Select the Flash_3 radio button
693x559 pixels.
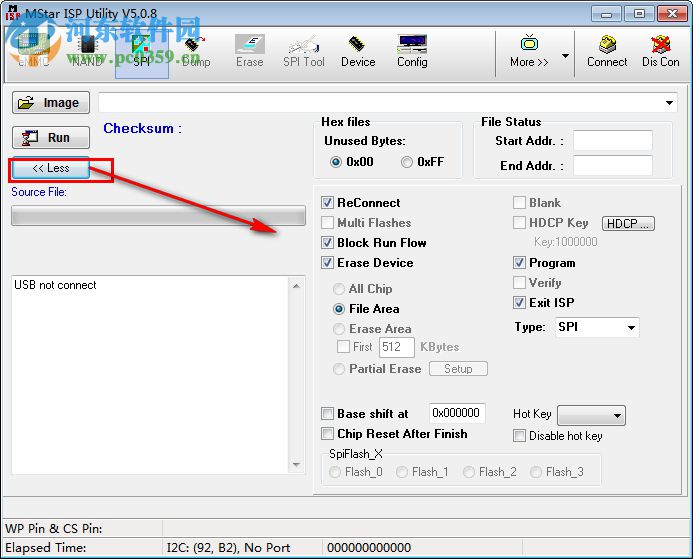click(536, 472)
